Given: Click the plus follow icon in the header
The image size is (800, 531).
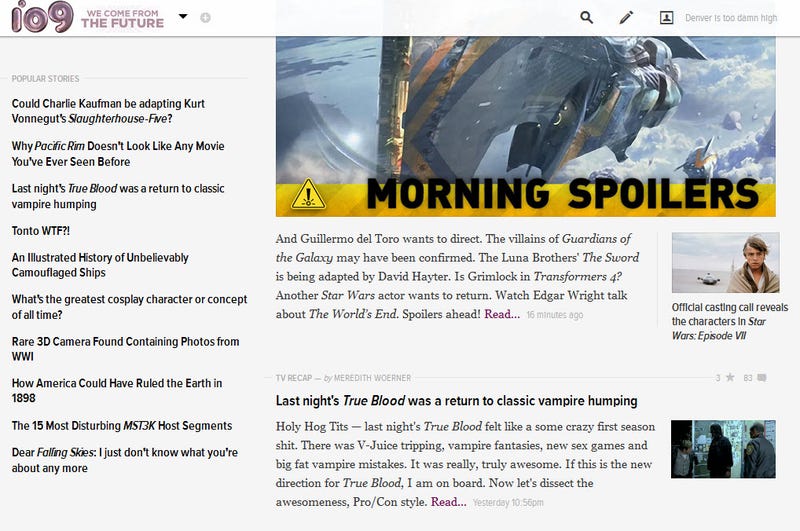Looking at the screenshot, I should point(205,18).
